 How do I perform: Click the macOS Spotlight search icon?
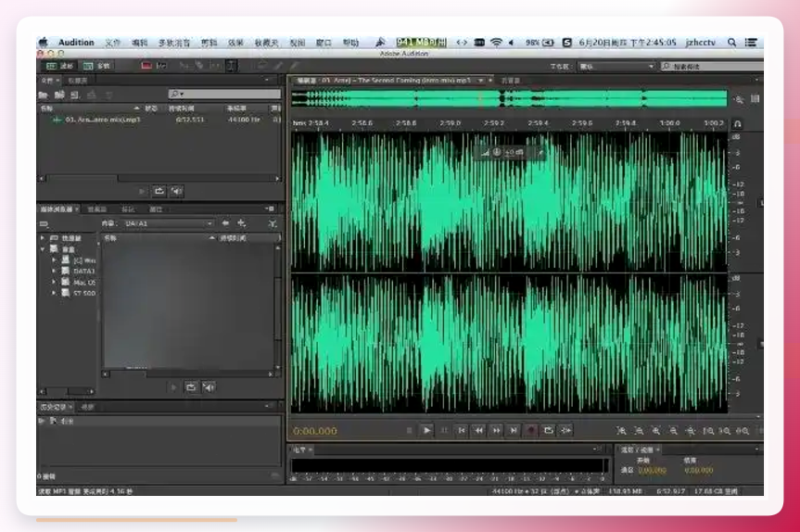pyautogui.click(x=731, y=43)
